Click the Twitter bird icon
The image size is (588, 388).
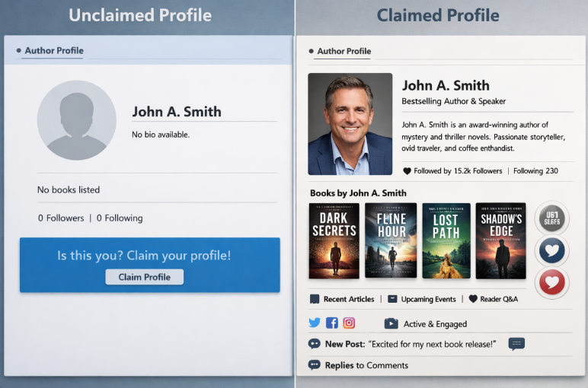point(315,323)
